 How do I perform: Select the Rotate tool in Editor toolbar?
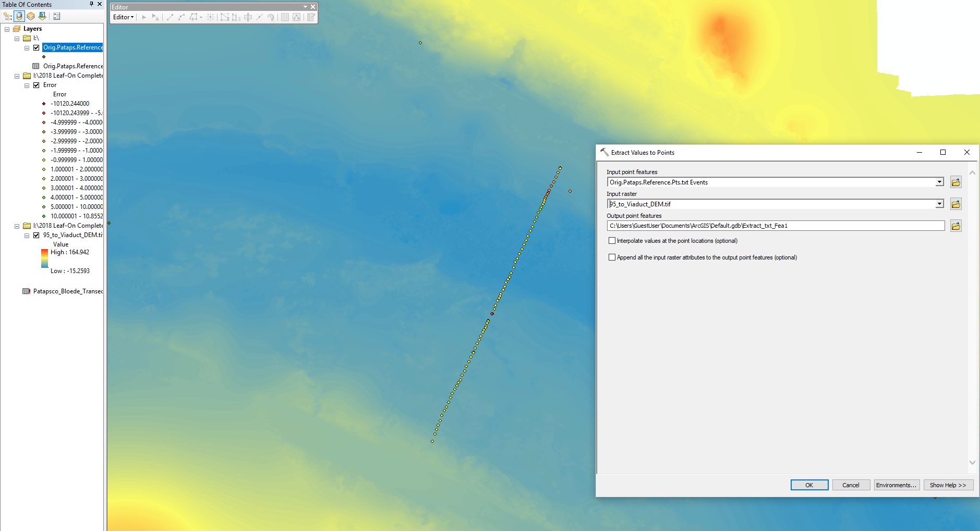(x=271, y=17)
